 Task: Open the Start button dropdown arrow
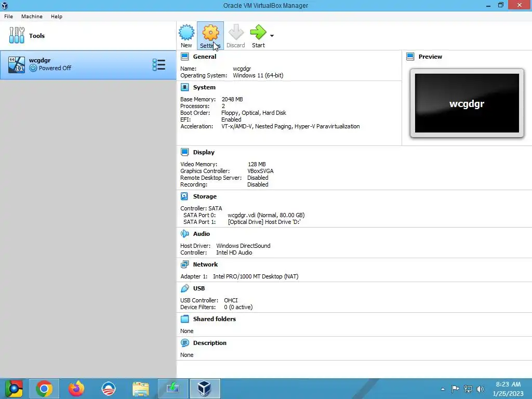[272, 36]
